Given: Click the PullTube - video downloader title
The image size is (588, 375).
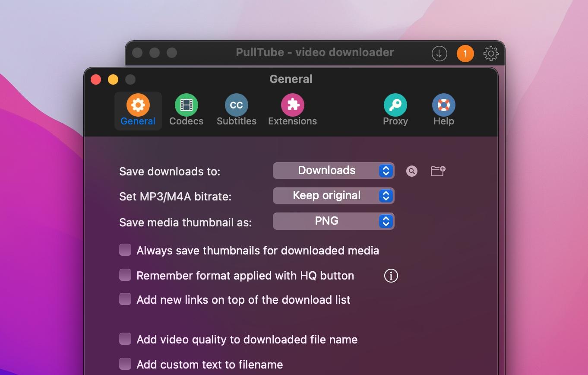Looking at the screenshot, I should 315,52.
